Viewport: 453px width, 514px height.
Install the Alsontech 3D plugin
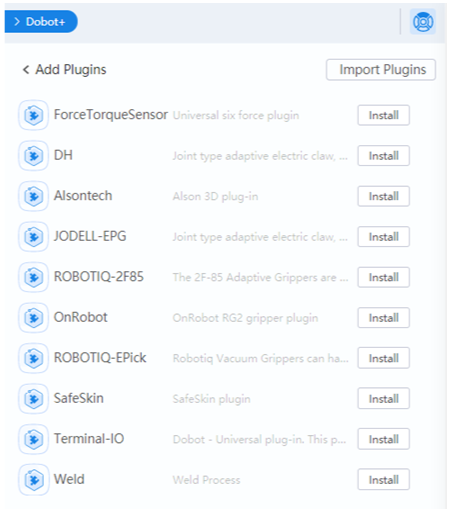(384, 196)
